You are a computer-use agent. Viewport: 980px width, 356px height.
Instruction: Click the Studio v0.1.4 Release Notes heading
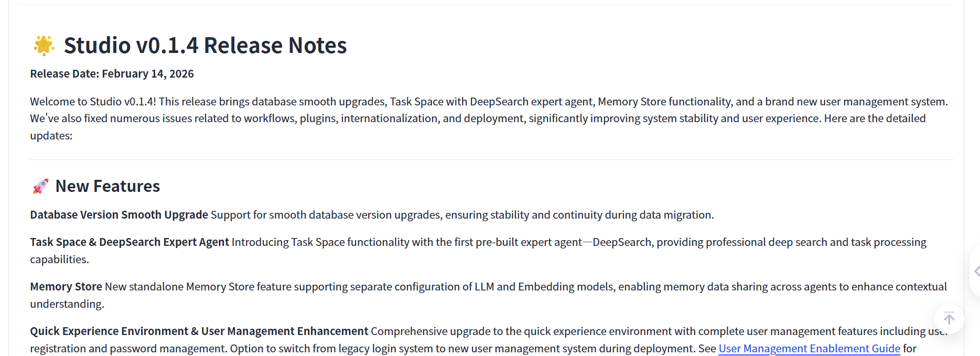coord(205,46)
